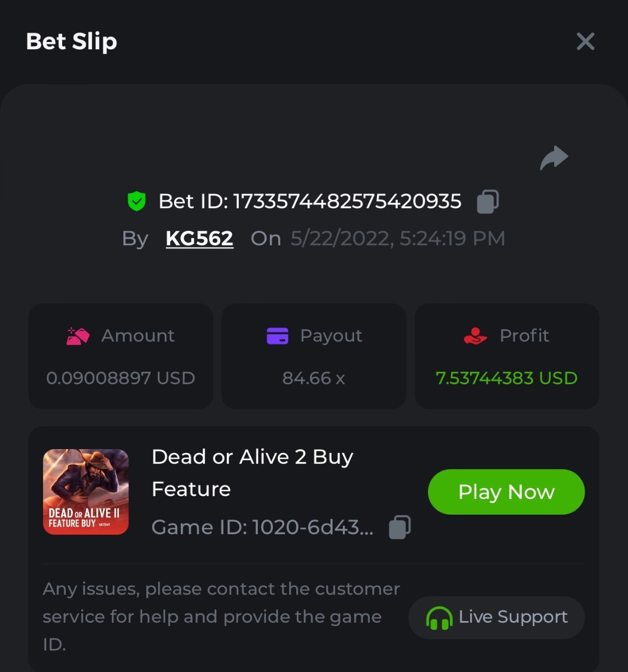Select the Bet ID number text
The image size is (628, 672).
347,202
